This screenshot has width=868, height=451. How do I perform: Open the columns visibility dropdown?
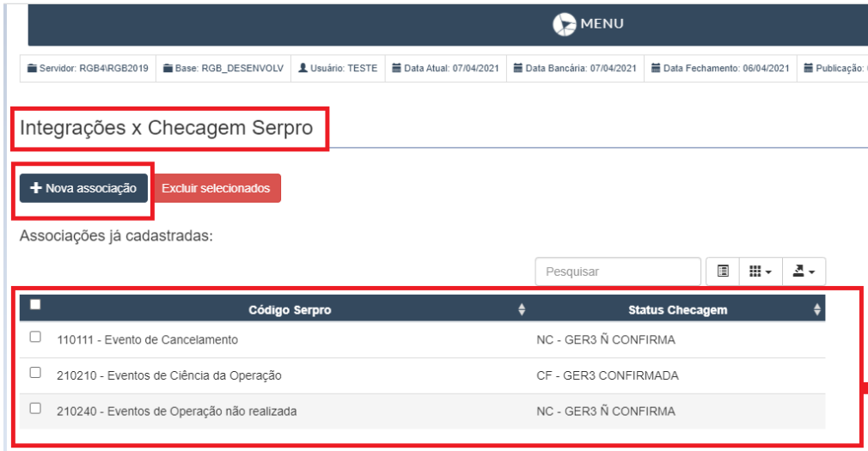pyautogui.click(x=762, y=271)
